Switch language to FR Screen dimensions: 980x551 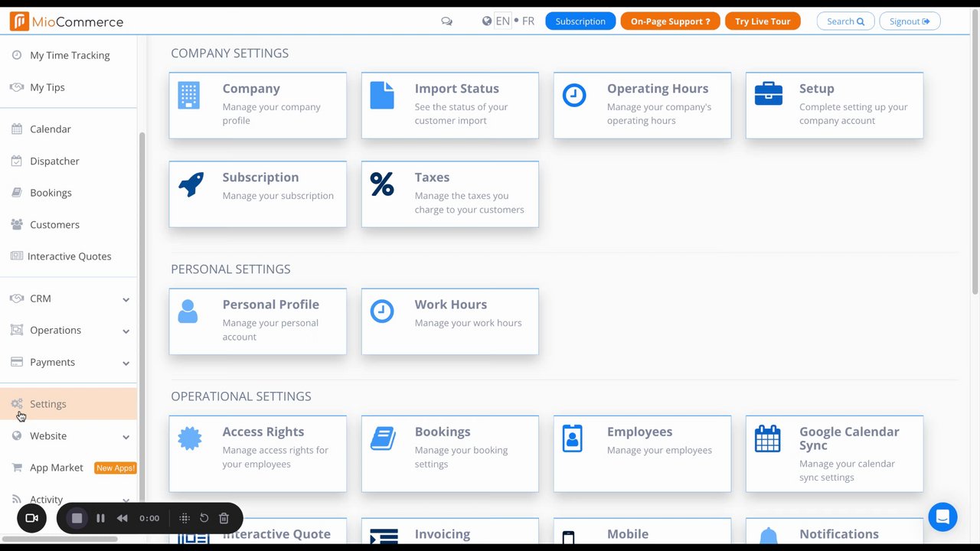tap(528, 21)
